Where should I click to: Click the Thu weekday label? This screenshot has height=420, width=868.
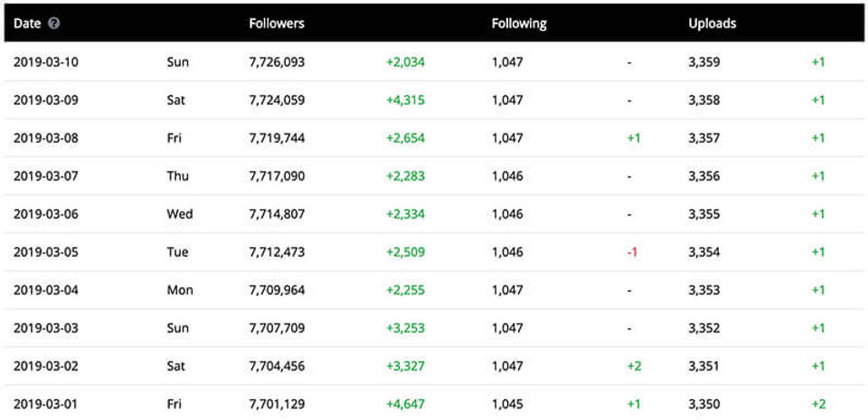tap(178, 177)
